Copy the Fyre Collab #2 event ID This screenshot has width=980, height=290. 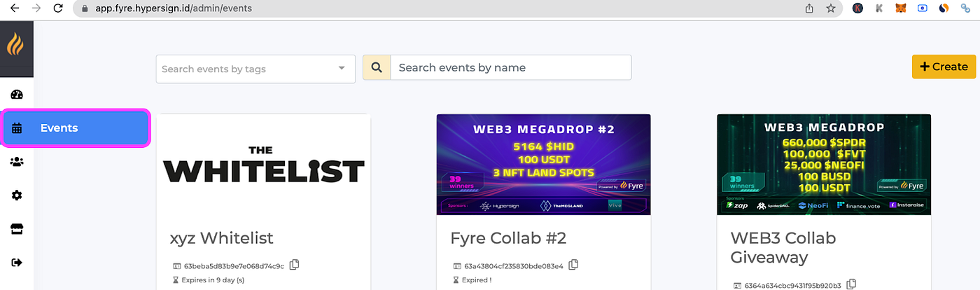click(x=574, y=265)
